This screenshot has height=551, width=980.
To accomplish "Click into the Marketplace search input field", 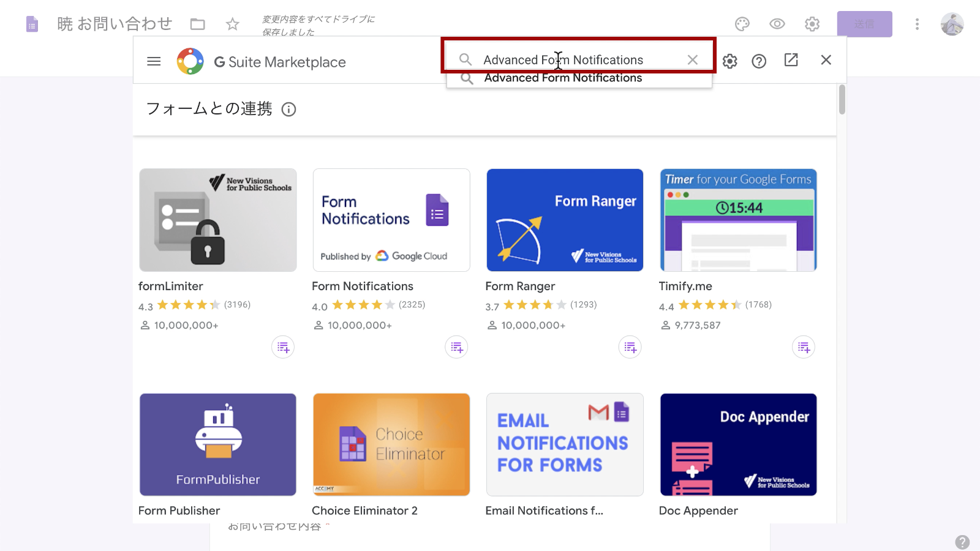I will coord(578,59).
